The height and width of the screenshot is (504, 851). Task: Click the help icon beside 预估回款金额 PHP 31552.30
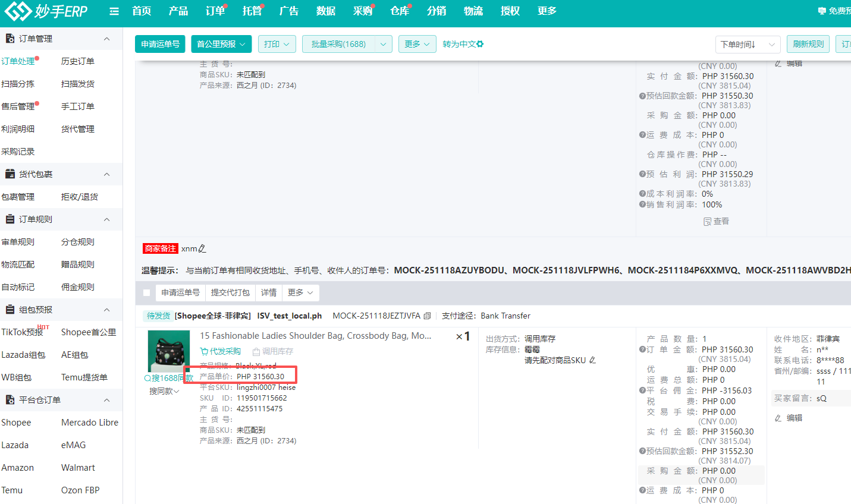click(642, 451)
